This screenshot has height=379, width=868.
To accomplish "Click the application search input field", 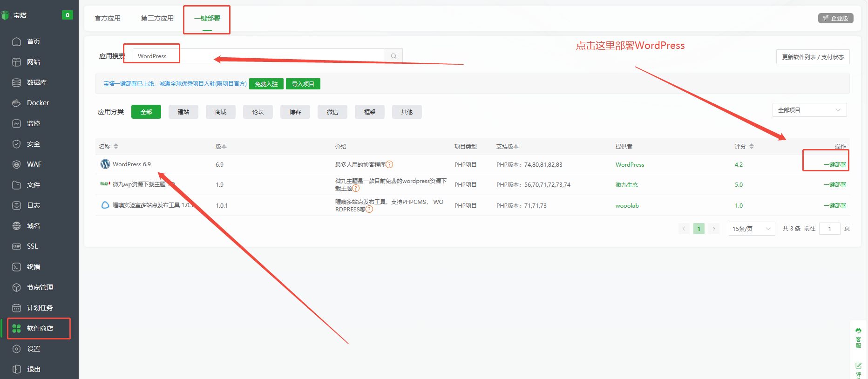I will point(258,56).
